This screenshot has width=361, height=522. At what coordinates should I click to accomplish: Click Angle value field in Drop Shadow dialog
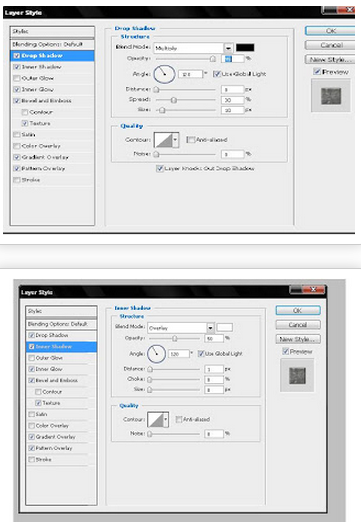coord(190,74)
